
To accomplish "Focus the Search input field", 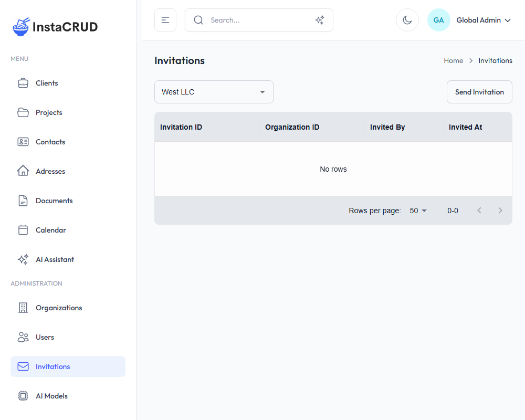I will (257, 20).
